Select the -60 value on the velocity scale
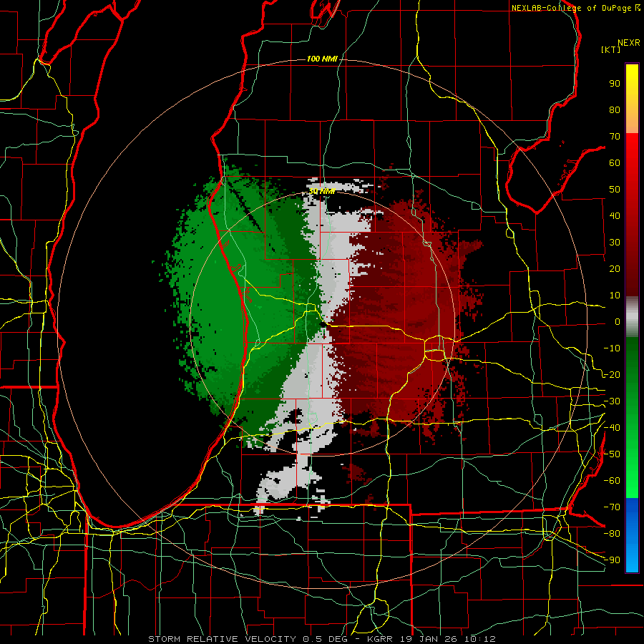 (x=612, y=481)
